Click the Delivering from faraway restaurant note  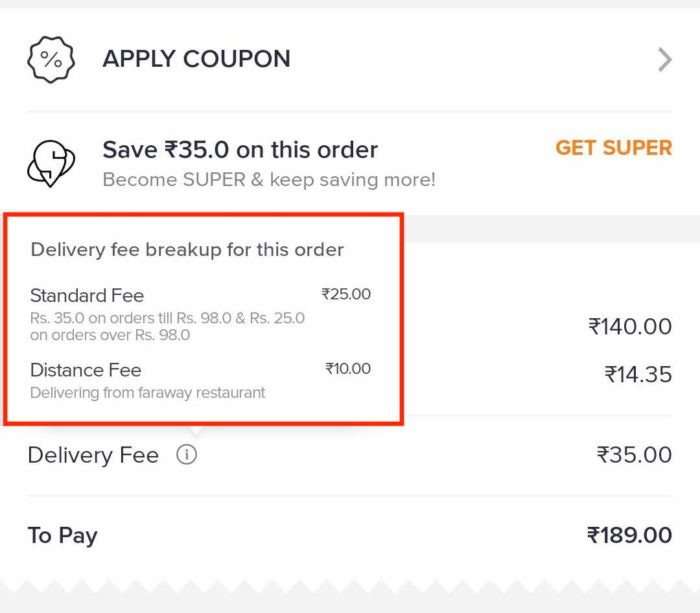click(148, 393)
